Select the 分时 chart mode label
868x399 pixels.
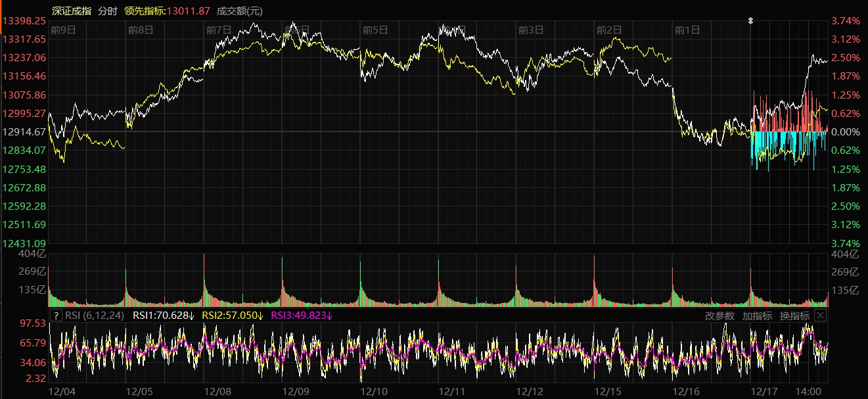tap(107, 11)
